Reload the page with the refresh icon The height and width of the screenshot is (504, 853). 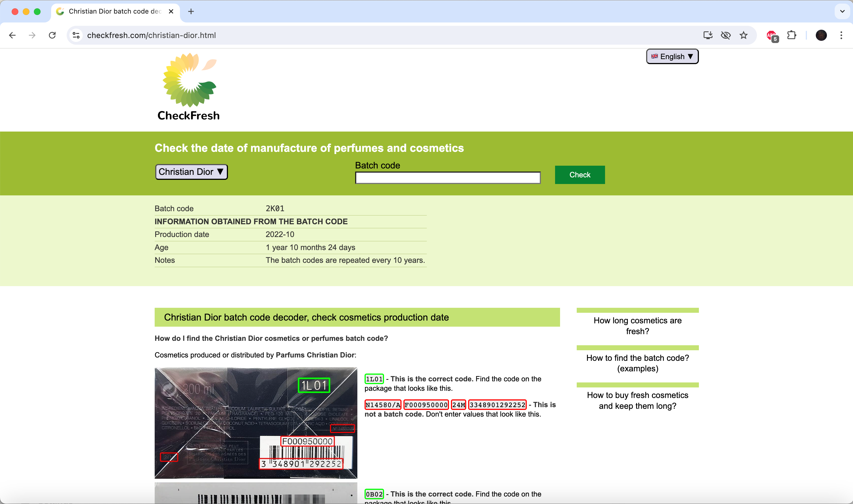[52, 35]
